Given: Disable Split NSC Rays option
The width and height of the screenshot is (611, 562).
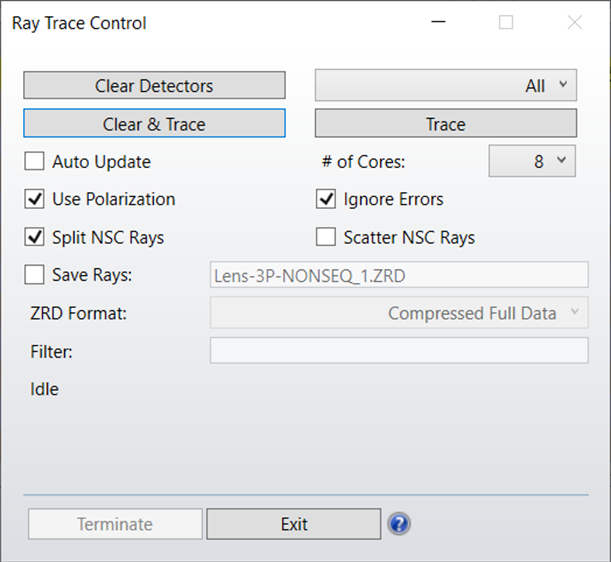Looking at the screenshot, I should tap(34, 237).
